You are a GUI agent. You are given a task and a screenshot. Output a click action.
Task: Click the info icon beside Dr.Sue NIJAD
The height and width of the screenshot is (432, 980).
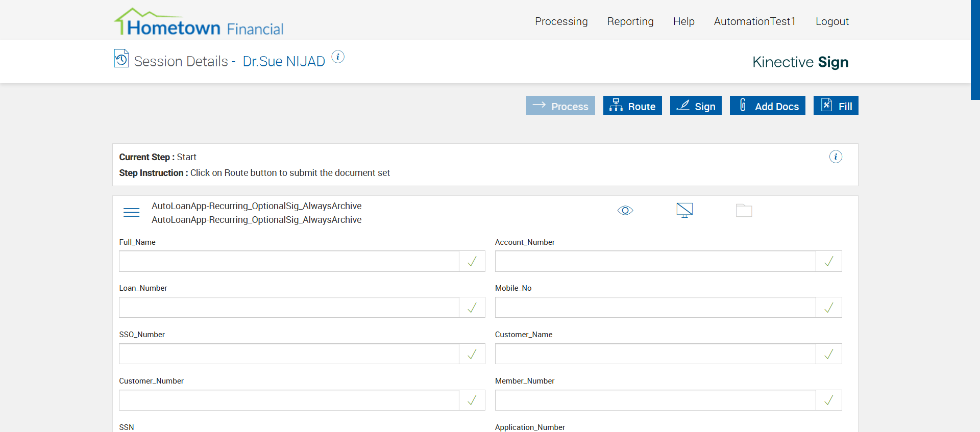pos(338,57)
